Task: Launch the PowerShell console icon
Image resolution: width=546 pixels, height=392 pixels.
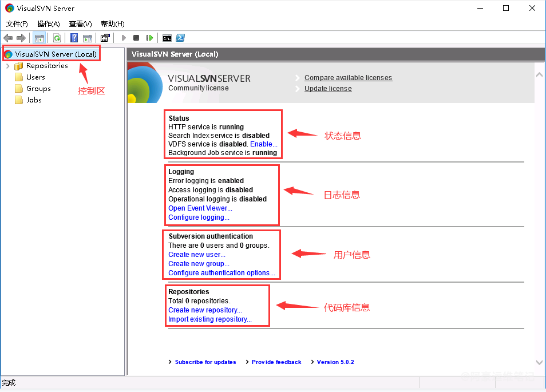Action: click(x=180, y=38)
